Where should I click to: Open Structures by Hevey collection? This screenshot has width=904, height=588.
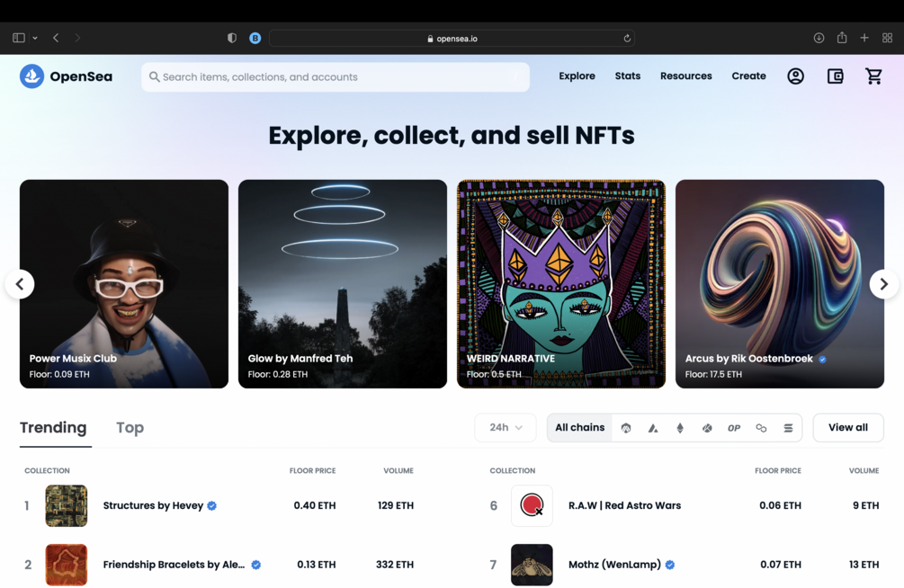[153, 505]
